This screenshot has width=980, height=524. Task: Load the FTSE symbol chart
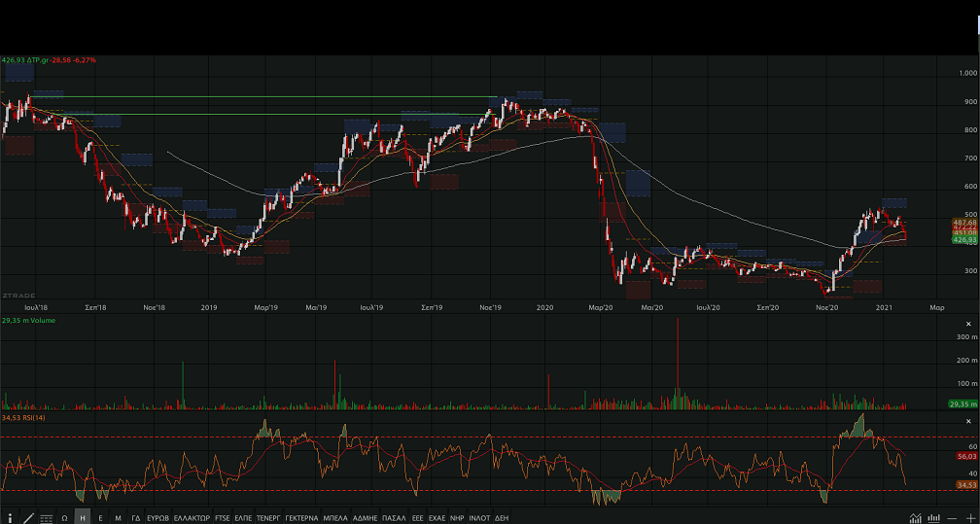point(223,518)
